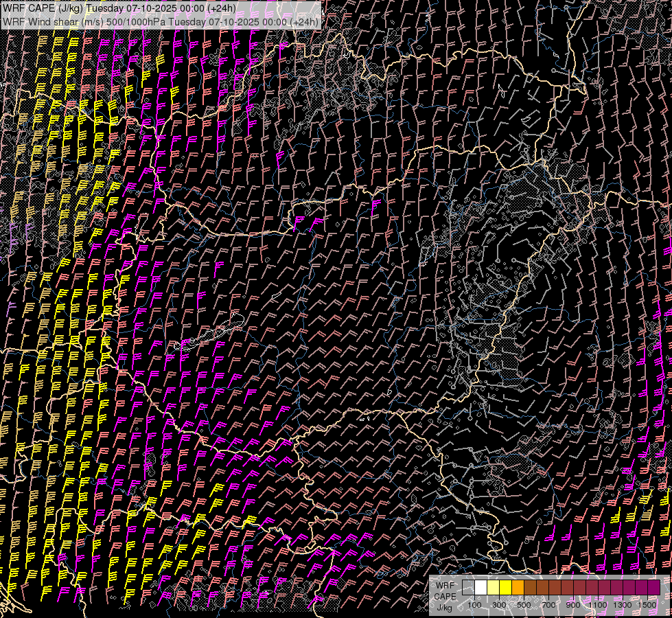Viewport: 672px width, 618px height.
Task: Click the empty first swatch left of white
Action: pos(468,588)
